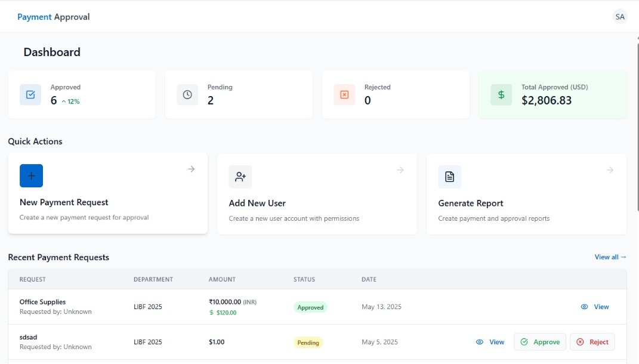
Task: Click the blue plus icon for New Payment Request
Action: click(x=31, y=176)
